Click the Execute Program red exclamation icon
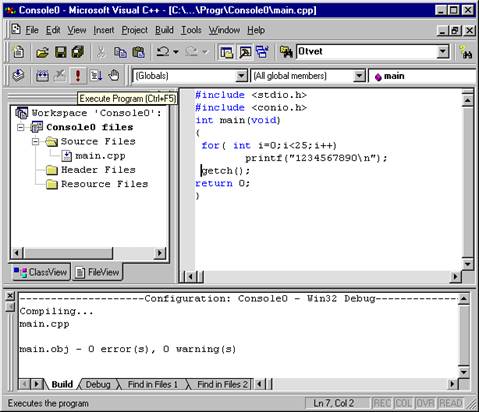Image resolution: width=479 pixels, height=412 pixels. click(78, 76)
